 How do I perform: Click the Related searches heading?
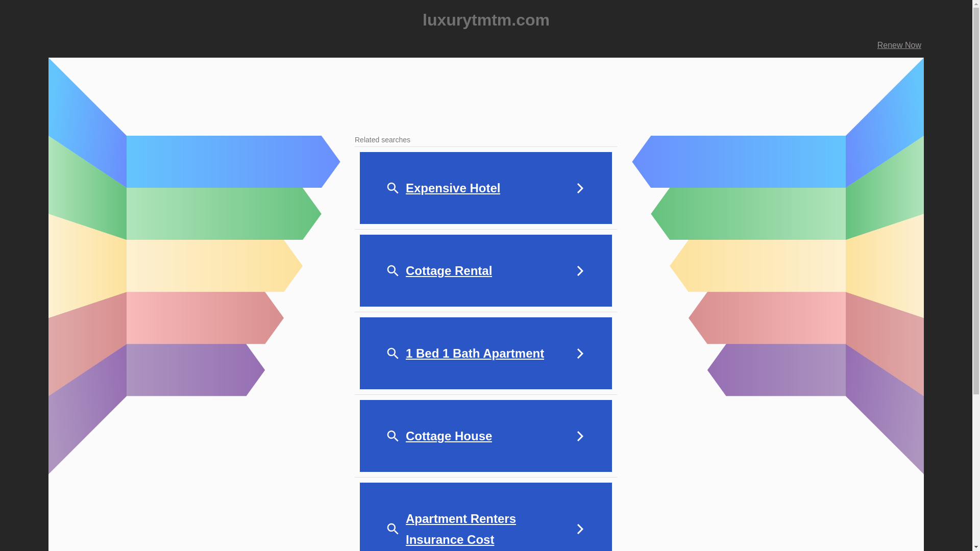coord(382,140)
